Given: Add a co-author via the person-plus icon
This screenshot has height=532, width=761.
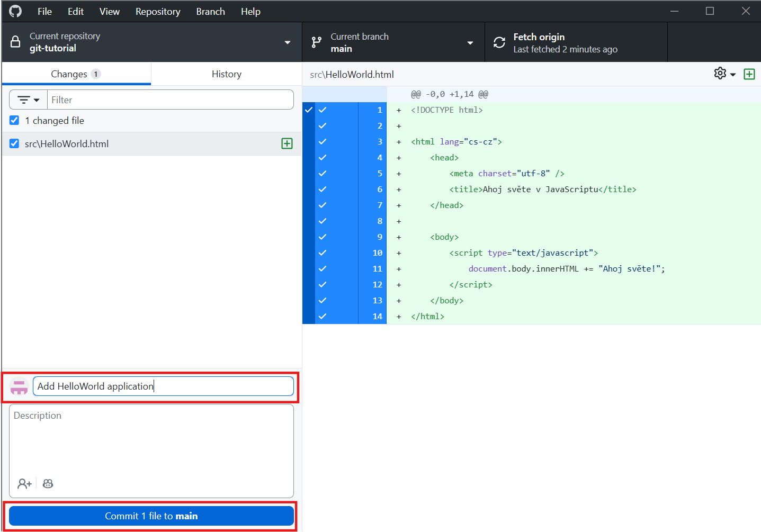Looking at the screenshot, I should point(24,483).
